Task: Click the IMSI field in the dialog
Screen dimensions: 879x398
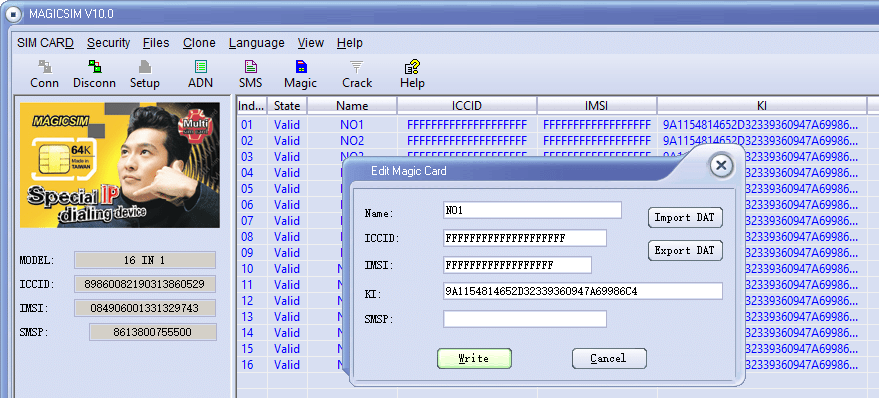Action: 517,265
